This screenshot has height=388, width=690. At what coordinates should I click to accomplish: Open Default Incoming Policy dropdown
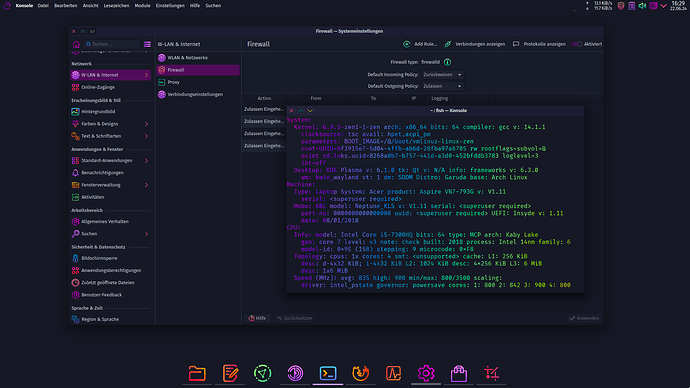point(442,75)
